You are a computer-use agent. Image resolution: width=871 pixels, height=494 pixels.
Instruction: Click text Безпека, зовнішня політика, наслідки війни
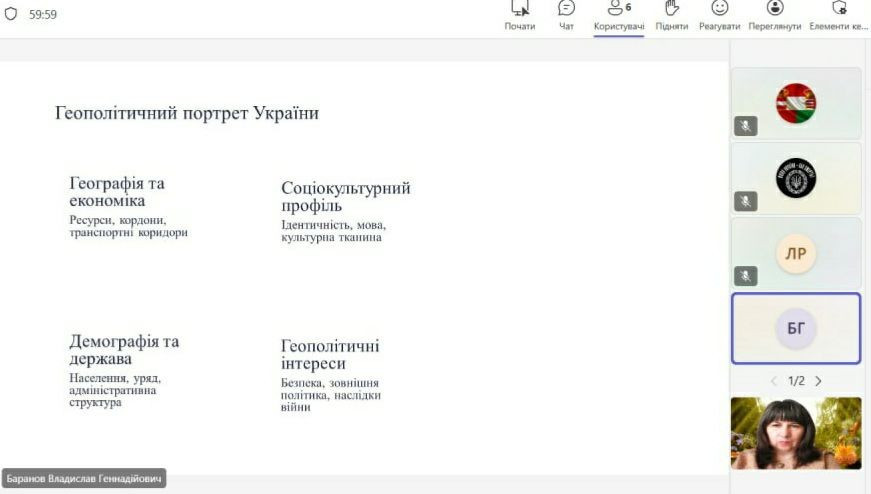(x=331, y=395)
